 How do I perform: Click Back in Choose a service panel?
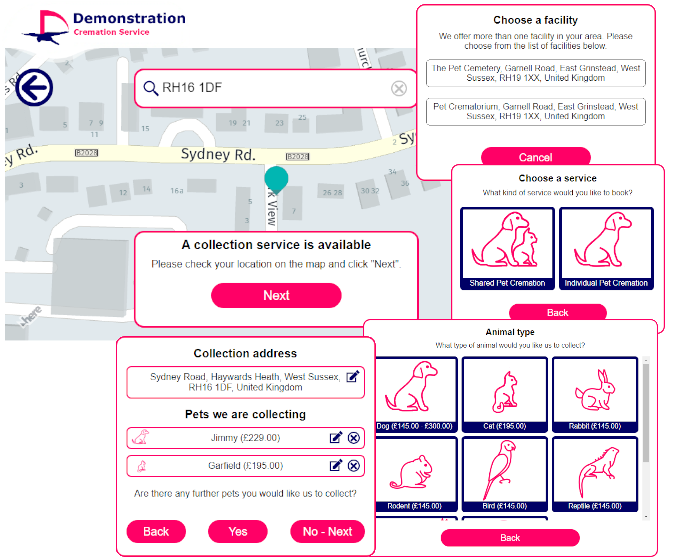[558, 312]
